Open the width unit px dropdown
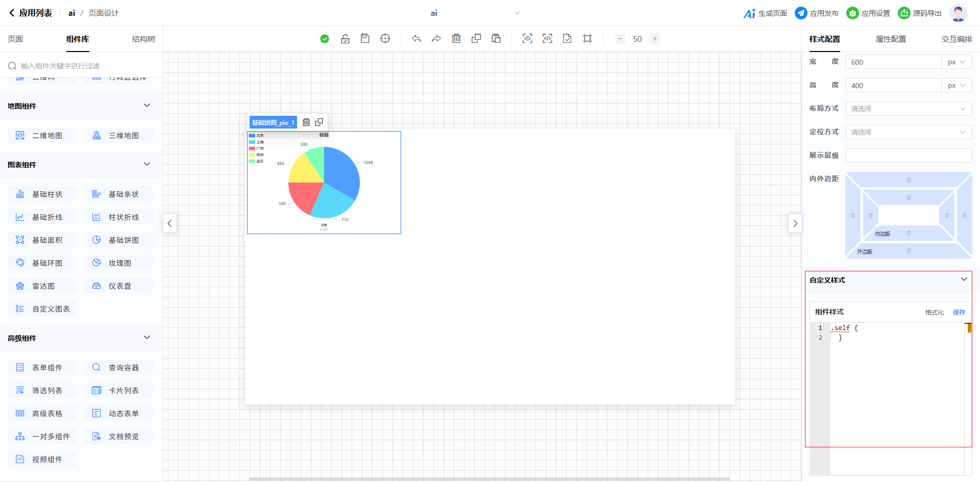Viewport: 980px width, 482px height. click(956, 62)
